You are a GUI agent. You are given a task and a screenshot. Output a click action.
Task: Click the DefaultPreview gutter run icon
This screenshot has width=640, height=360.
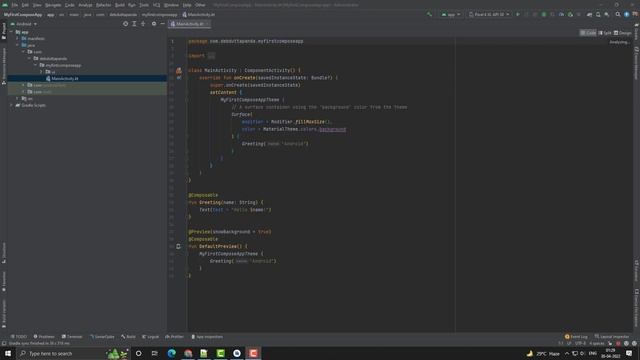[x=178, y=247]
